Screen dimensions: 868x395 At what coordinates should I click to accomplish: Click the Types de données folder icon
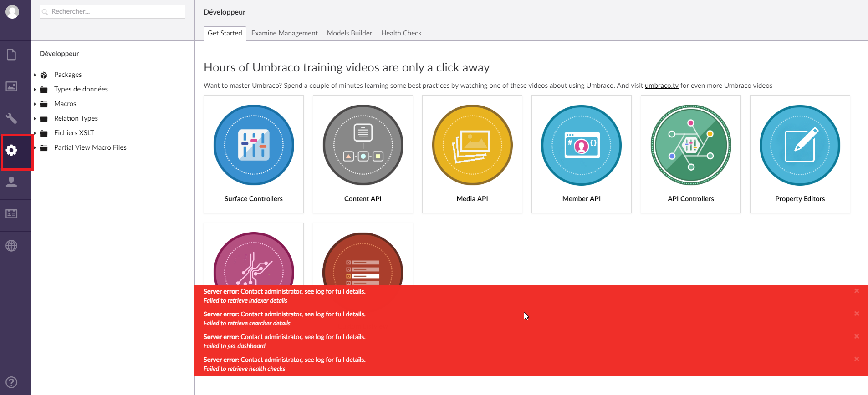click(x=44, y=89)
